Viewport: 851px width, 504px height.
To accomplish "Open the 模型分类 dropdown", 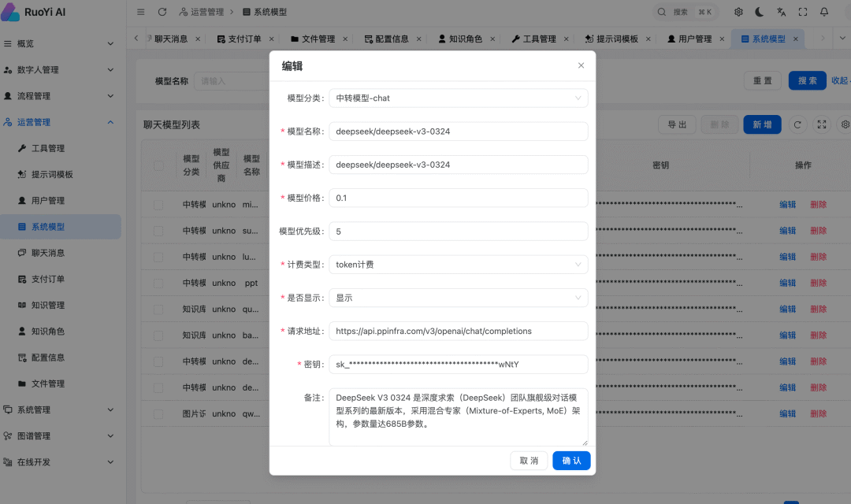I will coord(458,98).
